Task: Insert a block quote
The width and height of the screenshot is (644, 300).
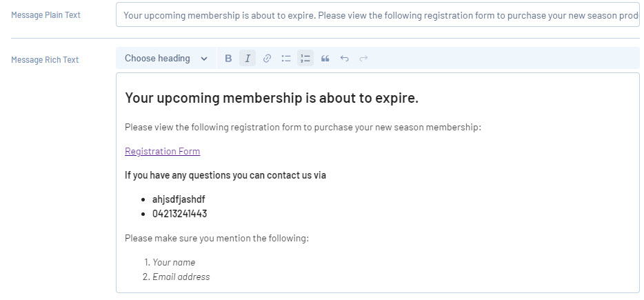Action: pyautogui.click(x=325, y=59)
